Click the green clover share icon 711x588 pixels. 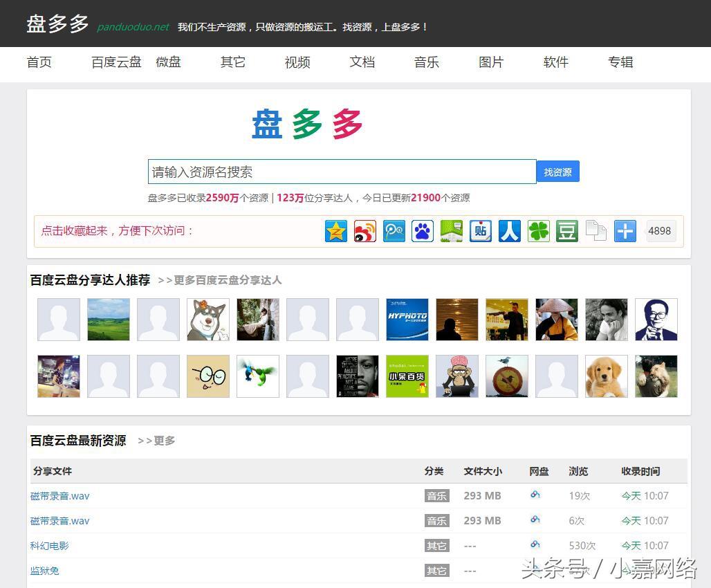point(539,231)
